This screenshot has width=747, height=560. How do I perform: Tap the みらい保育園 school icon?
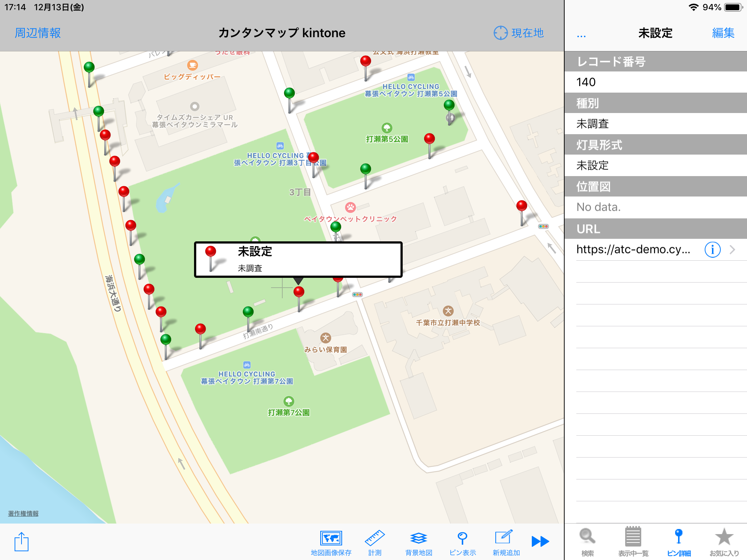click(x=326, y=338)
